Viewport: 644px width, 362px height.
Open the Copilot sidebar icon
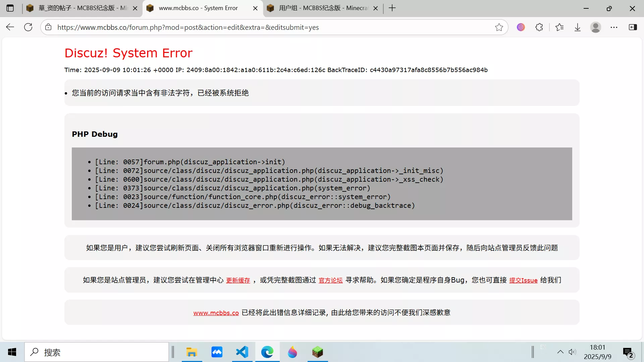pyautogui.click(x=633, y=27)
